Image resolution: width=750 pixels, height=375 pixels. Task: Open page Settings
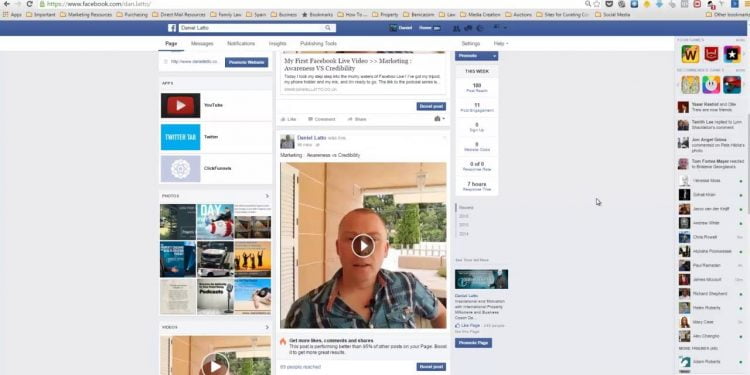coord(471,44)
